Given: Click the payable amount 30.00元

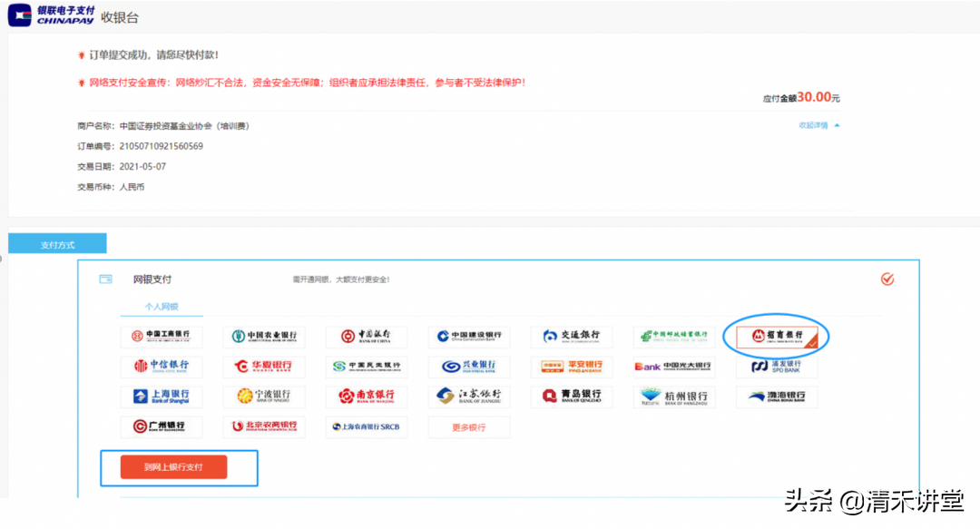Looking at the screenshot, I should [818, 97].
